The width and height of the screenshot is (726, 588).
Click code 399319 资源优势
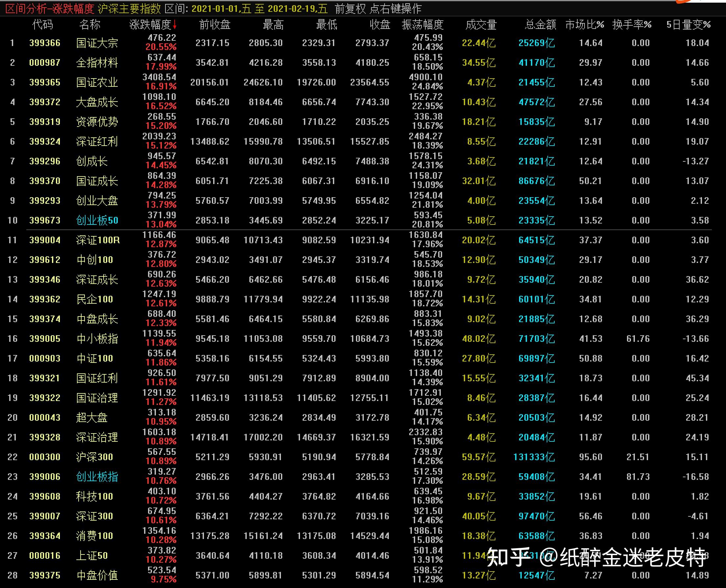coord(45,122)
